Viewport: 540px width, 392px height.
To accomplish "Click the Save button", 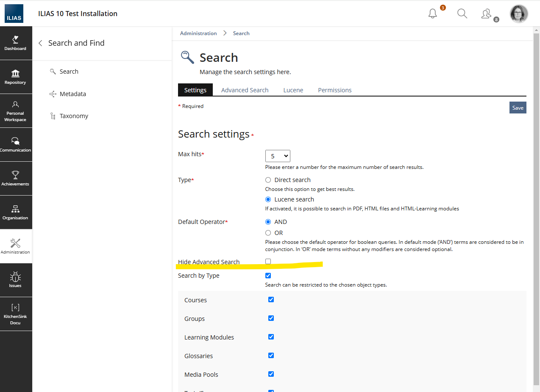I will click(518, 108).
